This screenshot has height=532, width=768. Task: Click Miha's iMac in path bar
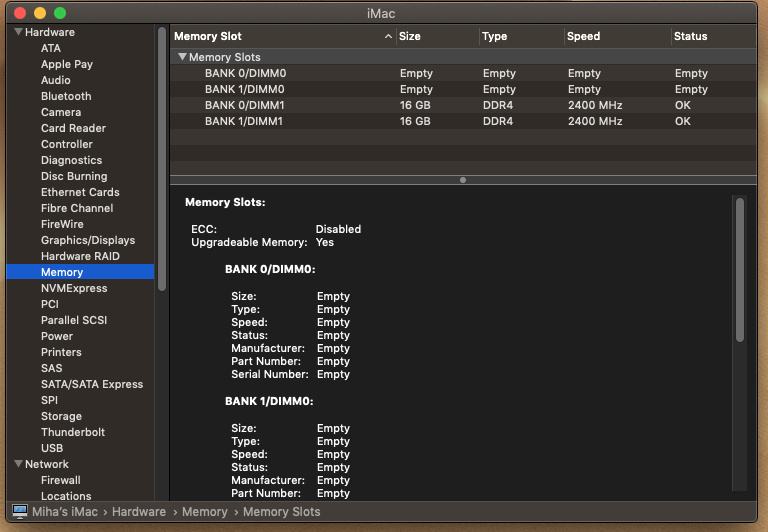click(65, 511)
